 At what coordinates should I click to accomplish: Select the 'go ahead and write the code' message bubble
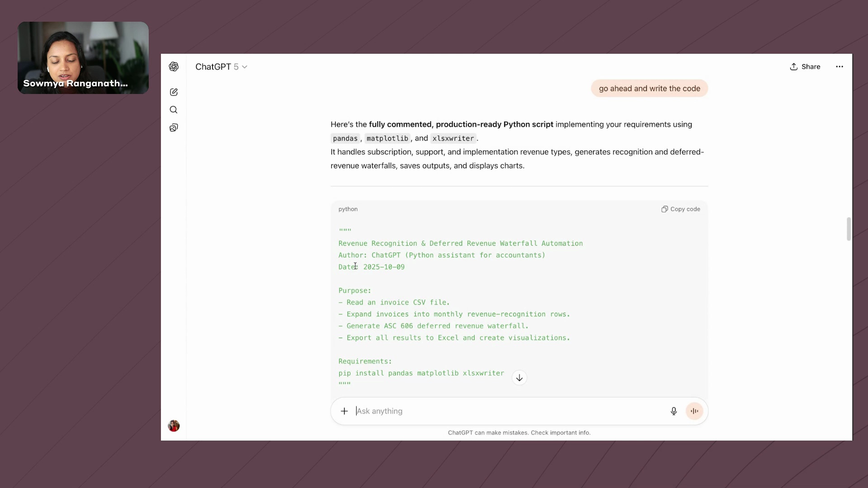pos(649,89)
